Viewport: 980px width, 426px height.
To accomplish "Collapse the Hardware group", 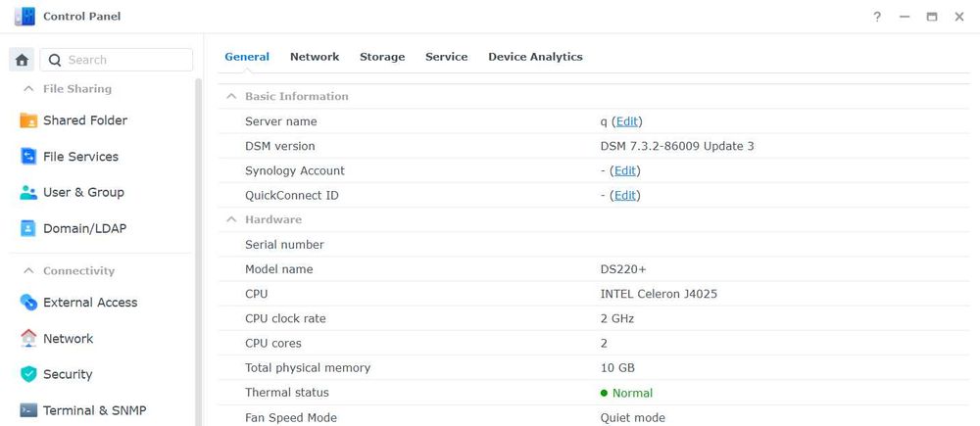I will pyautogui.click(x=232, y=219).
